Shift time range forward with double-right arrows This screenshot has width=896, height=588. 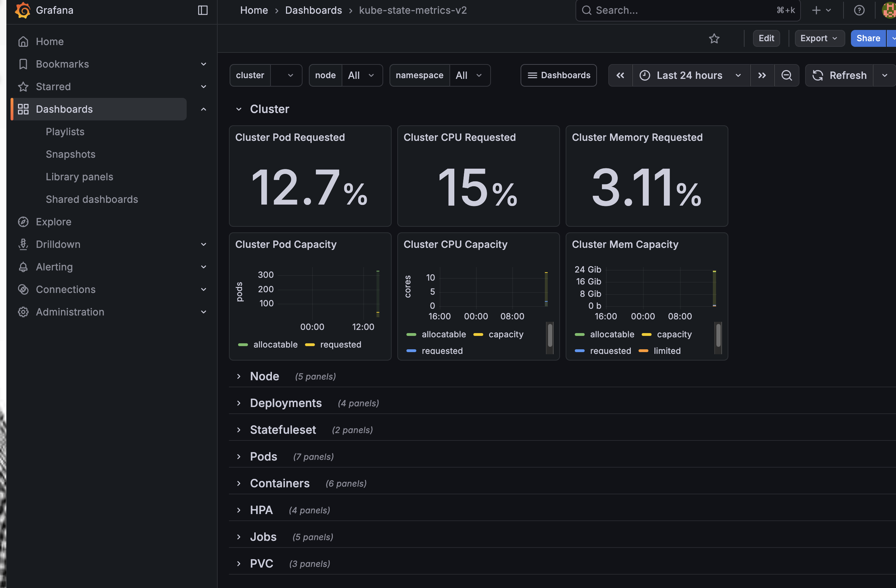click(x=762, y=75)
